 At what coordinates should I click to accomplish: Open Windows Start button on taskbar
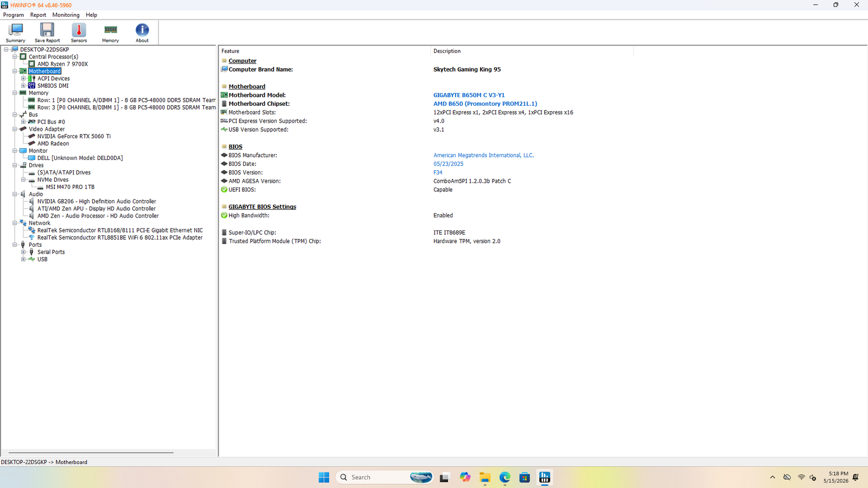point(324,477)
